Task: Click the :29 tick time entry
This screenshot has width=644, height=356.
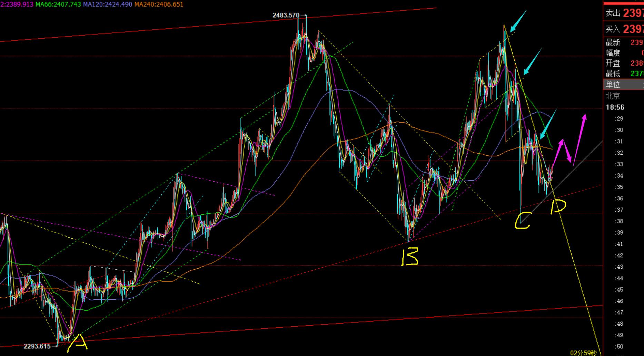Action: coord(619,118)
